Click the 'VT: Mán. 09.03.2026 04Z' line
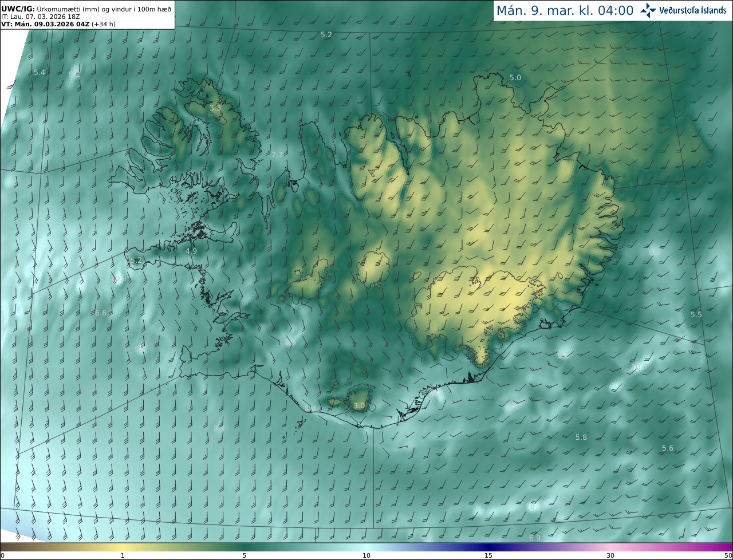The height and width of the screenshot is (560, 733). 58,24
